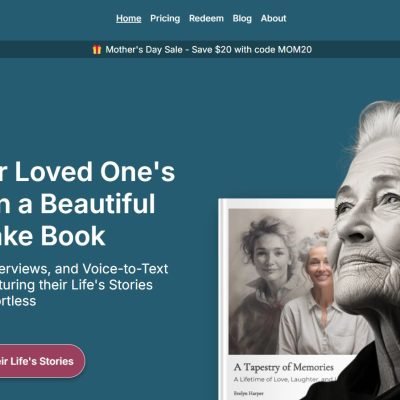Click the heading line Loved One's
The width and height of the screenshot is (400, 400).
(x=87, y=172)
